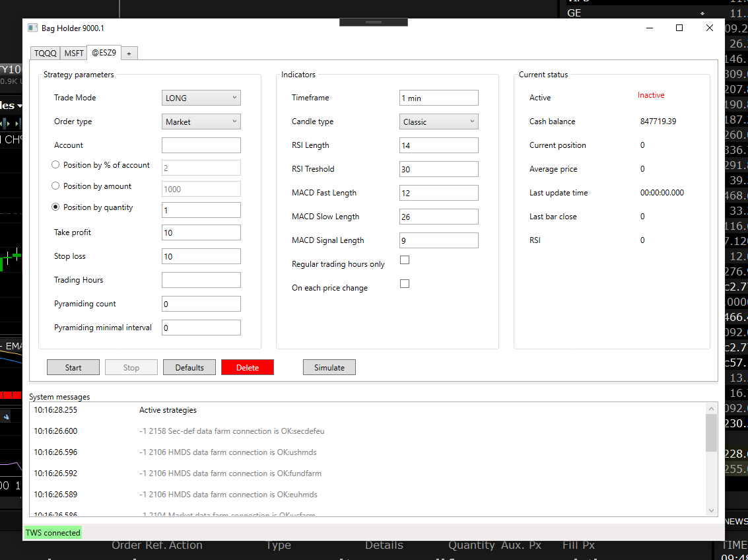
Task: Click the MACD Signal Length field
Action: point(439,240)
